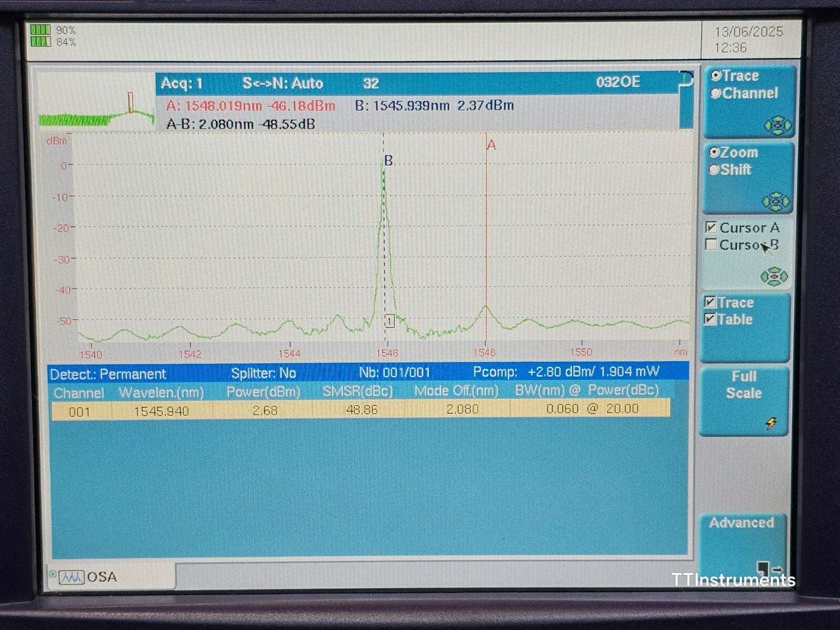This screenshot has height=630, width=840.
Task: Click the battery level indicator icon
Action: click(40, 36)
